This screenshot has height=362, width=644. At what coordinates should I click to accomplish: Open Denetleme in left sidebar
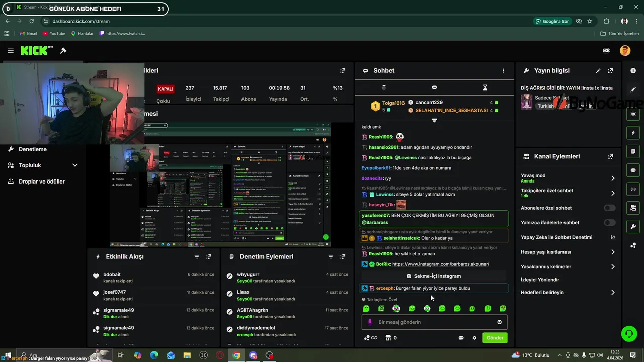(33, 149)
